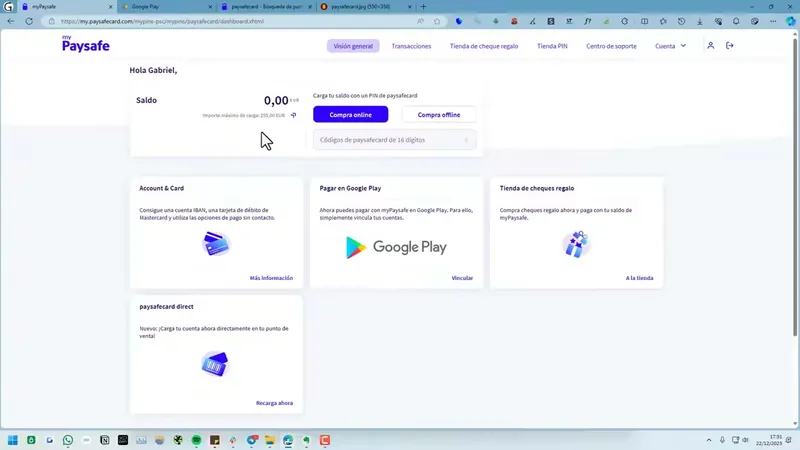Click the taskbar clock and date
The height and width of the screenshot is (450, 800).
pos(769,440)
